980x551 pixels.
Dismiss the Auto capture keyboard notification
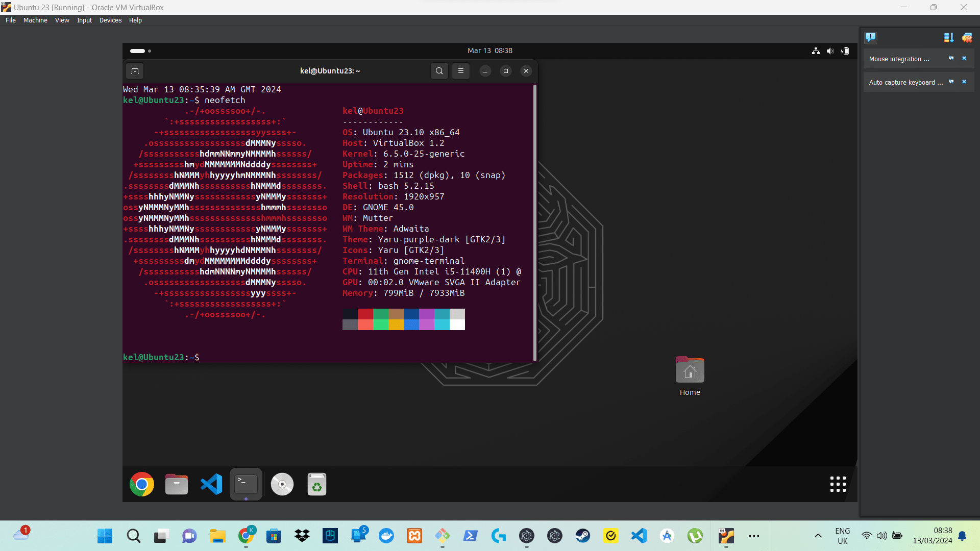[x=964, y=82]
